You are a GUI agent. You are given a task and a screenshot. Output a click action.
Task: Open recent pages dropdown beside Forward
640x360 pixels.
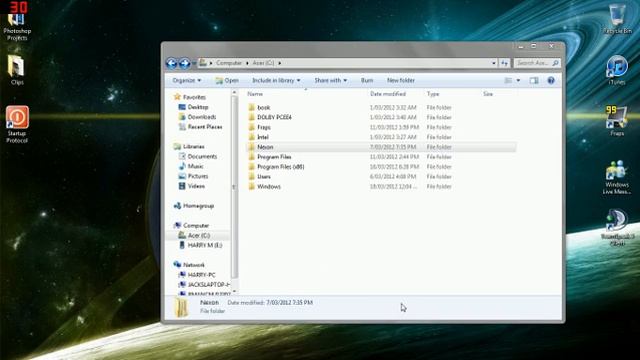[x=194, y=63]
